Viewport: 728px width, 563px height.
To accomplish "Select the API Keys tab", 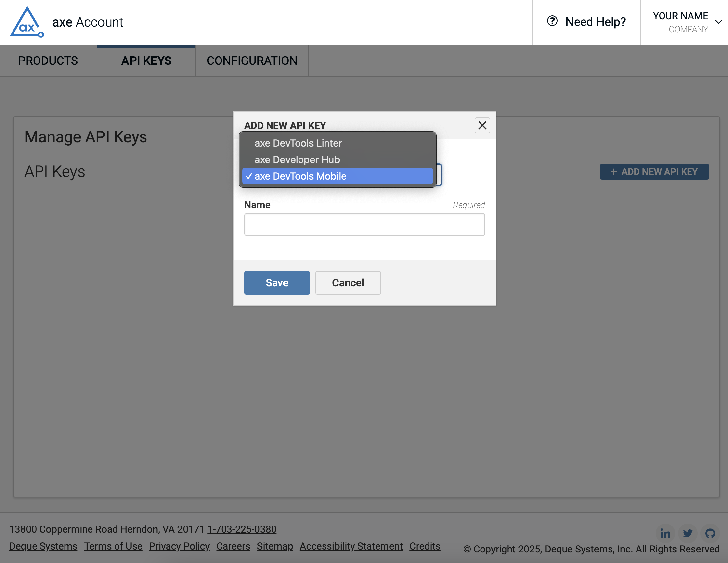I will coord(146,61).
